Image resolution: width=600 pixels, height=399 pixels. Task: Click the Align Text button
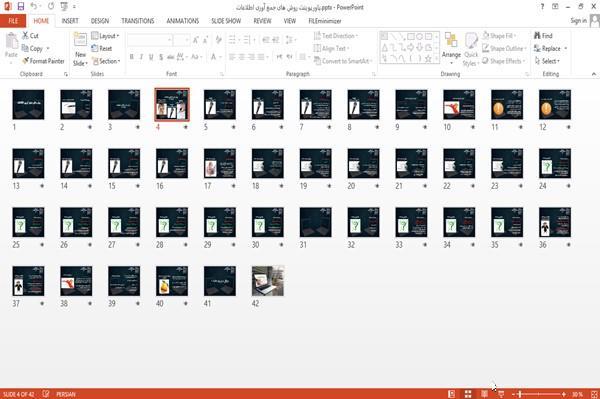coord(331,48)
